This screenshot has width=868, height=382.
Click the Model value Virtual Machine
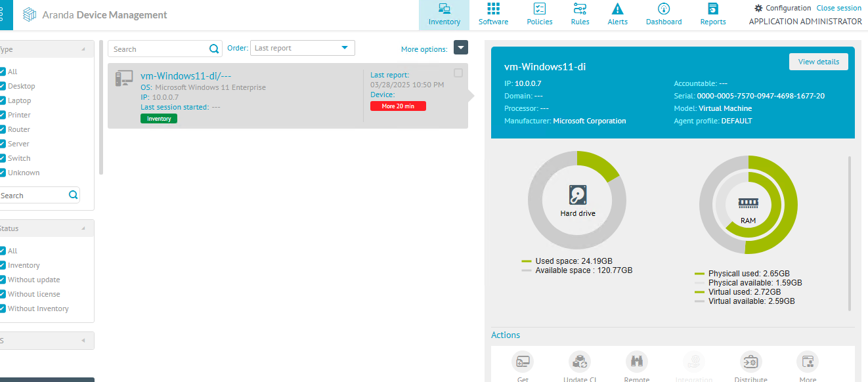point(726,108)
